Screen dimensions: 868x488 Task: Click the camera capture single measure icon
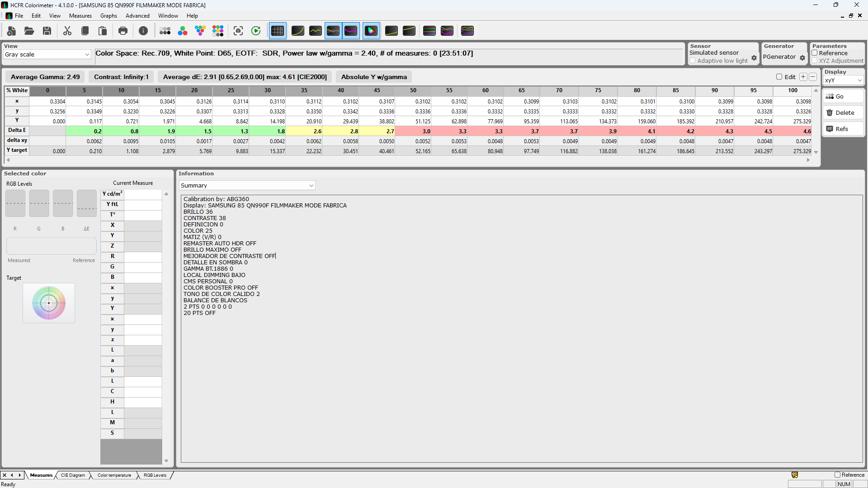coord(238,31)
